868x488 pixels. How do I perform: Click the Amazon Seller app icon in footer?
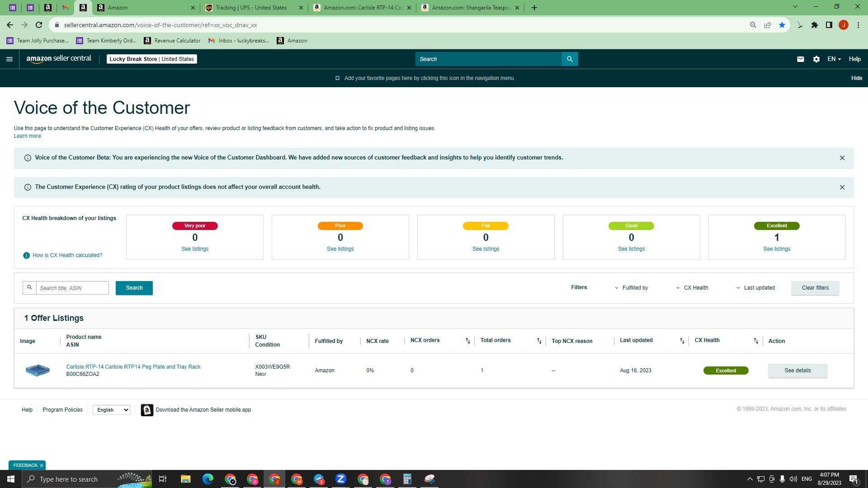coord(147,410)
